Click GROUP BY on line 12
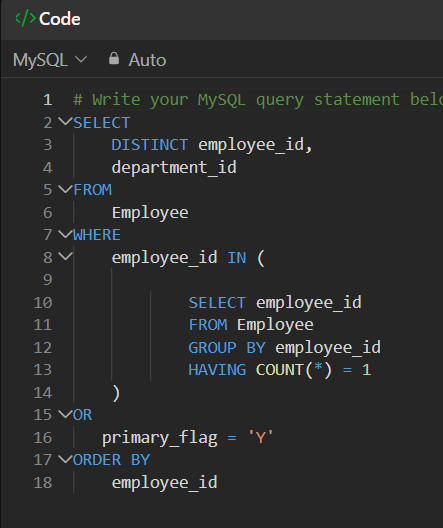The height and width of the screenshot is (528, 443). [x=227, y=348]
